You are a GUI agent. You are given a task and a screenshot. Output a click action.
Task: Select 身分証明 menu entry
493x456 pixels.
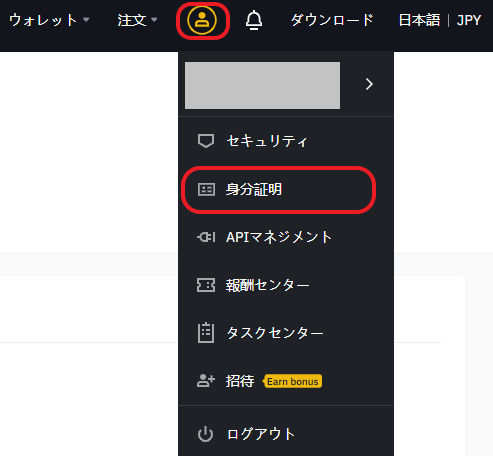click(286, 189)
